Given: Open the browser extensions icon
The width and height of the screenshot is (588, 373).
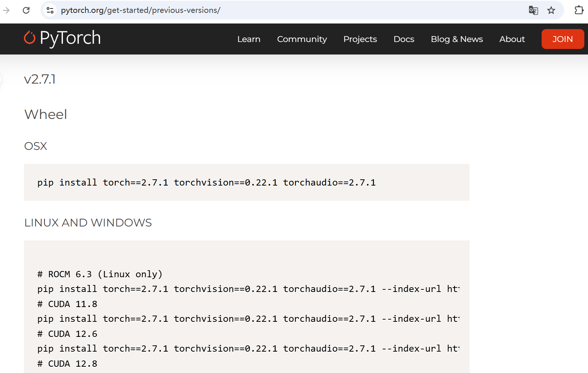Looking at the screenshot, I should [579, 10].
